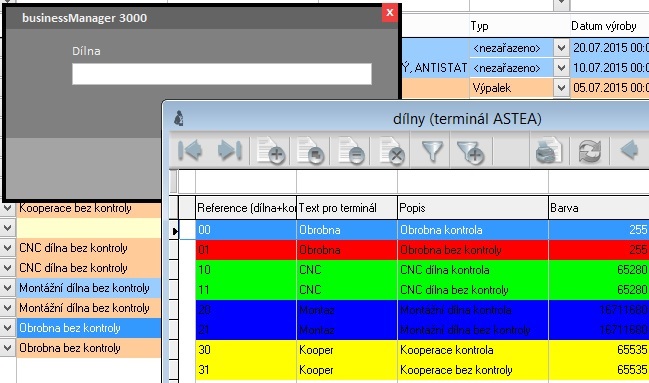Click Barva column header
This screenshot has width=649, height=383.
599,208
